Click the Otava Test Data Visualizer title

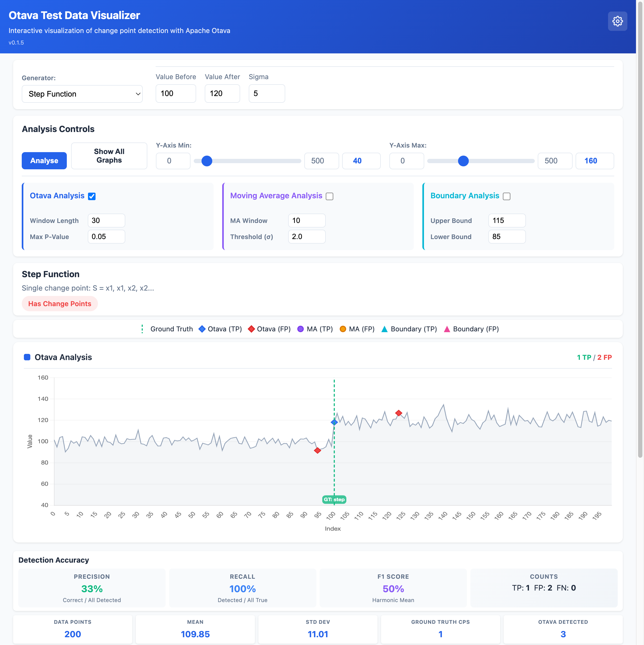(74, 15)
